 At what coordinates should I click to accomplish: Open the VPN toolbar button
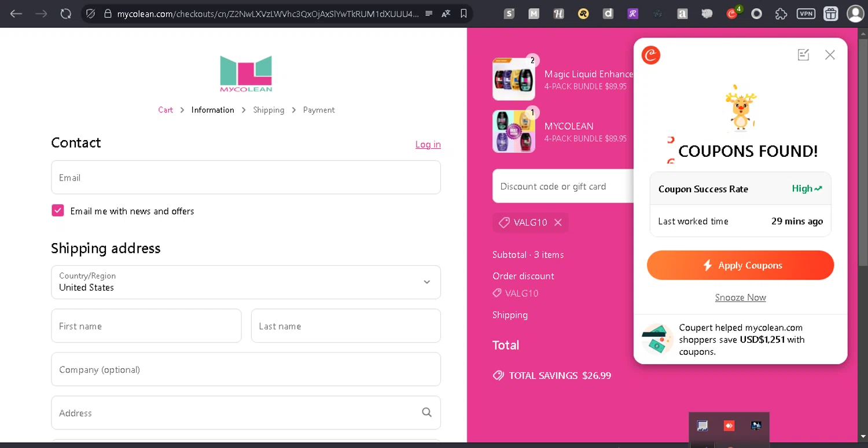coord(806,13)
